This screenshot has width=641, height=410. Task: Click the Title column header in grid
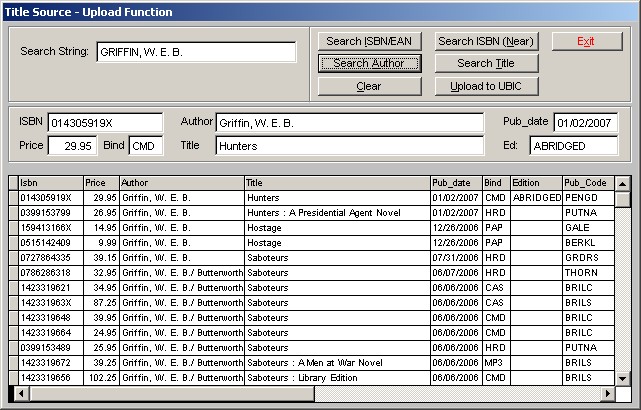[337, 183]
